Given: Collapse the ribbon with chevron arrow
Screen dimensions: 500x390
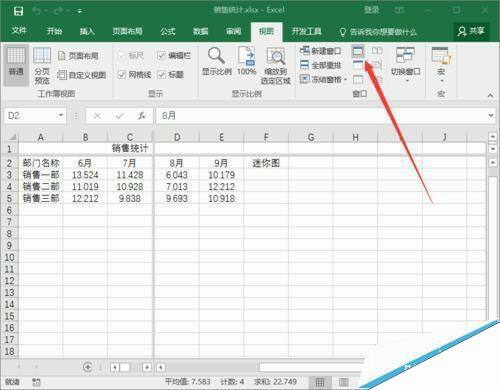Looking at the screenshot, I should coord(490,95).
